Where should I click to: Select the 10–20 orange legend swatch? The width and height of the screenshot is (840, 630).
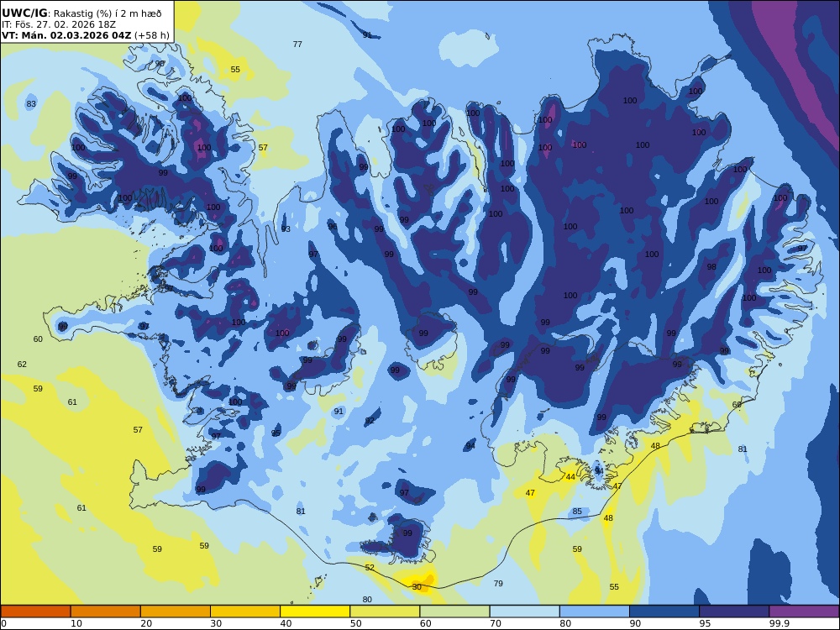[x=106, y=612]
